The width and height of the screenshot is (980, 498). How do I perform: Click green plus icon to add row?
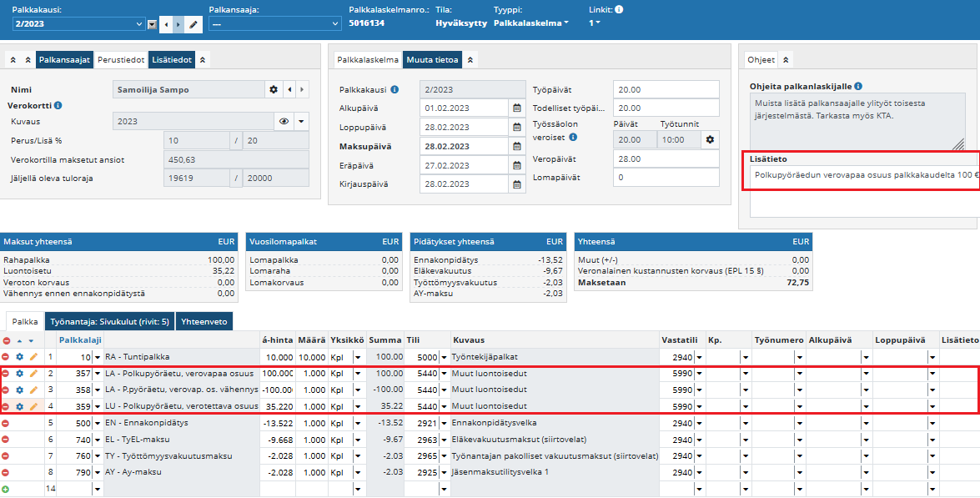click(6, 488)
